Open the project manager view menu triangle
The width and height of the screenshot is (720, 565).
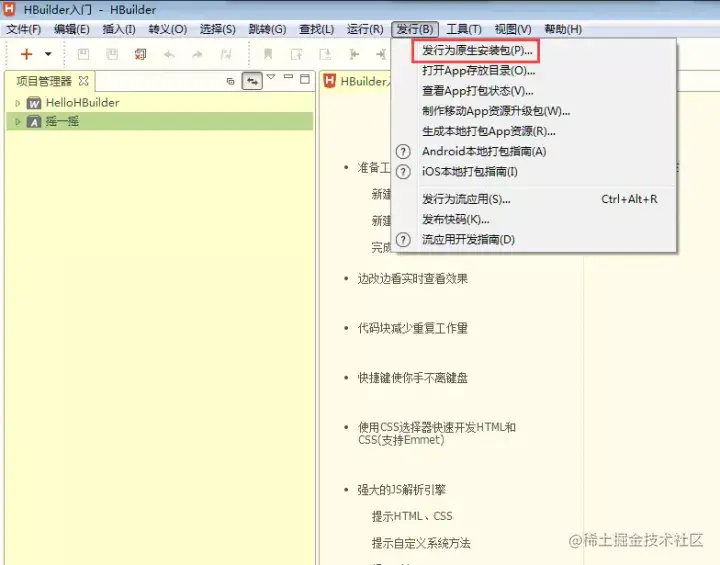pyautogui.click(x=271, y=77)
